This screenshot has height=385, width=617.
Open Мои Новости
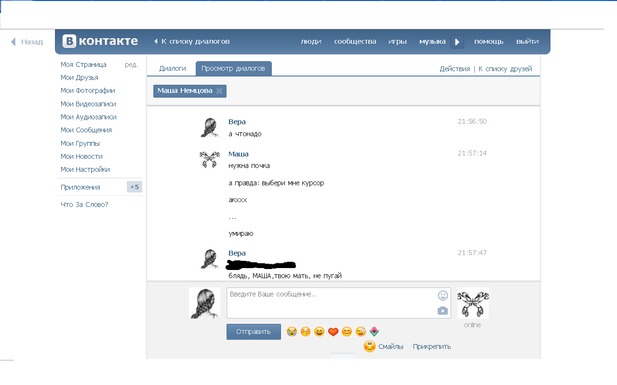coord(81,156)
